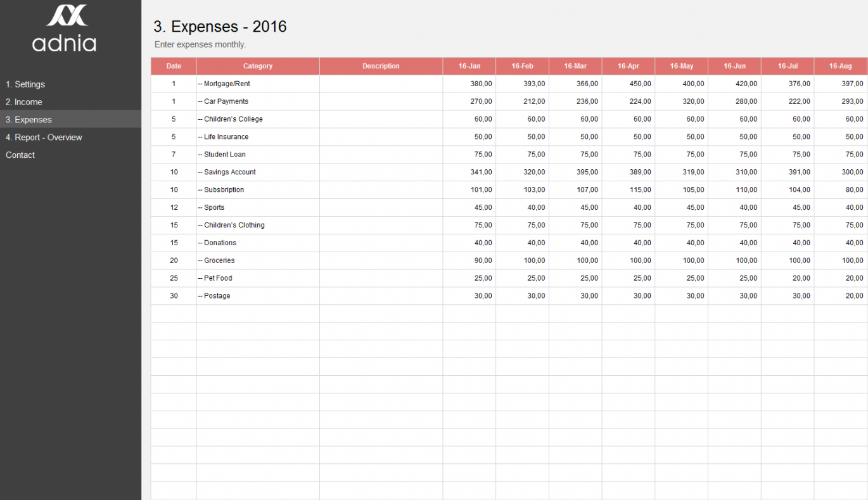Select 3. Expenses in sidebar
Image resolution: width=868 pixels, height=500 pixels.
[29, 120]
